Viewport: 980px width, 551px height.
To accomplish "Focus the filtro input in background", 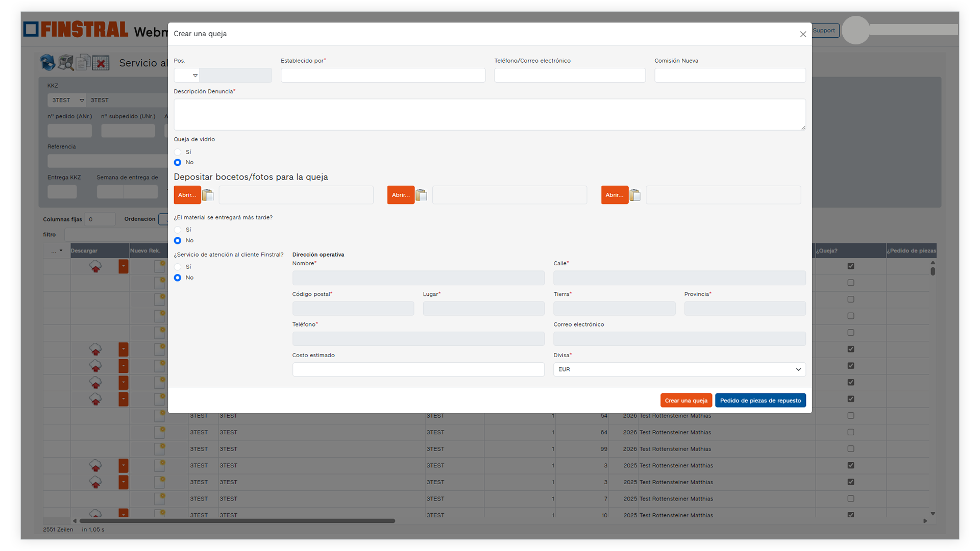I will point(116,235).
